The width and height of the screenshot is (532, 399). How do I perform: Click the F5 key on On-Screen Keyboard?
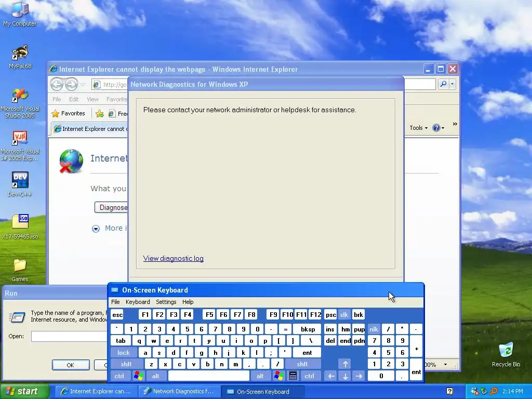[209, 314]
